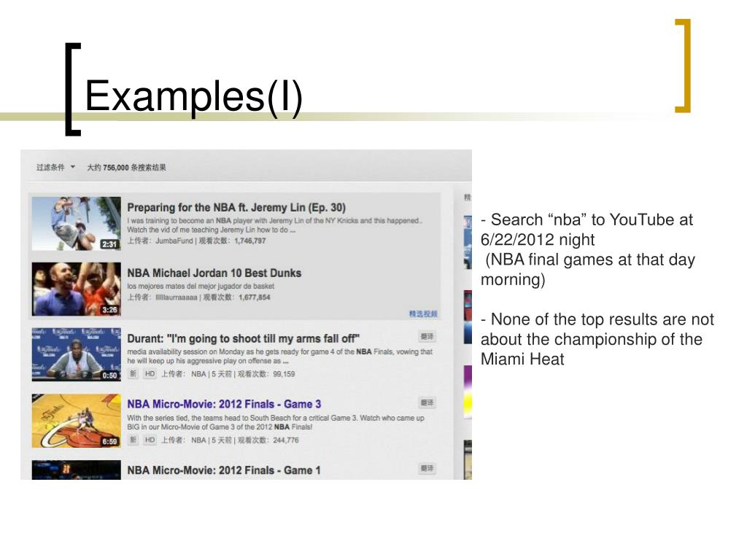The image size is (747, 560).
Task: Open NBA Micro-Movie 2012 Finals Game 1 link
Action: (x=224, y=470)
